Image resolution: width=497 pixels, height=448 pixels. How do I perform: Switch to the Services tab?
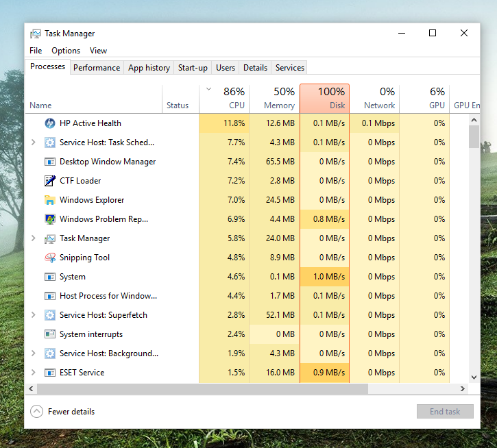pos(290,68)
